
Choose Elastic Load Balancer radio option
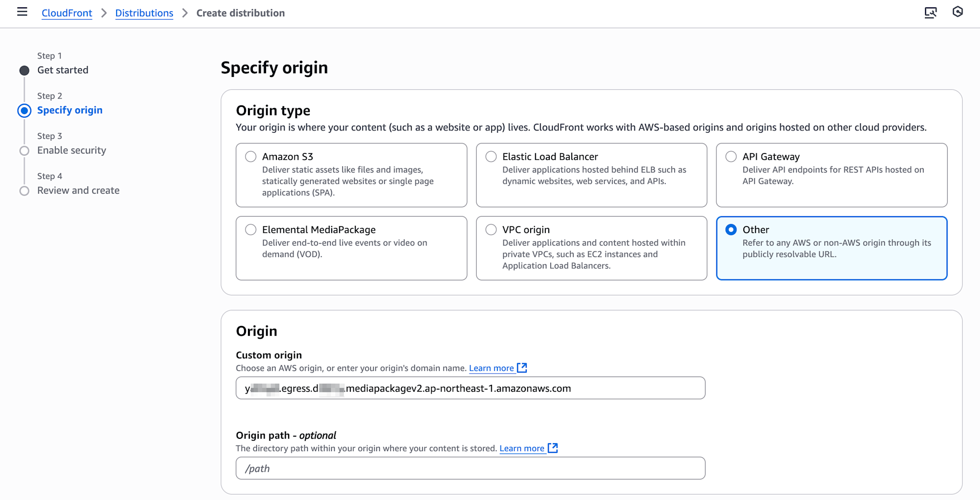pyautogui.click(x=491, y=157)
